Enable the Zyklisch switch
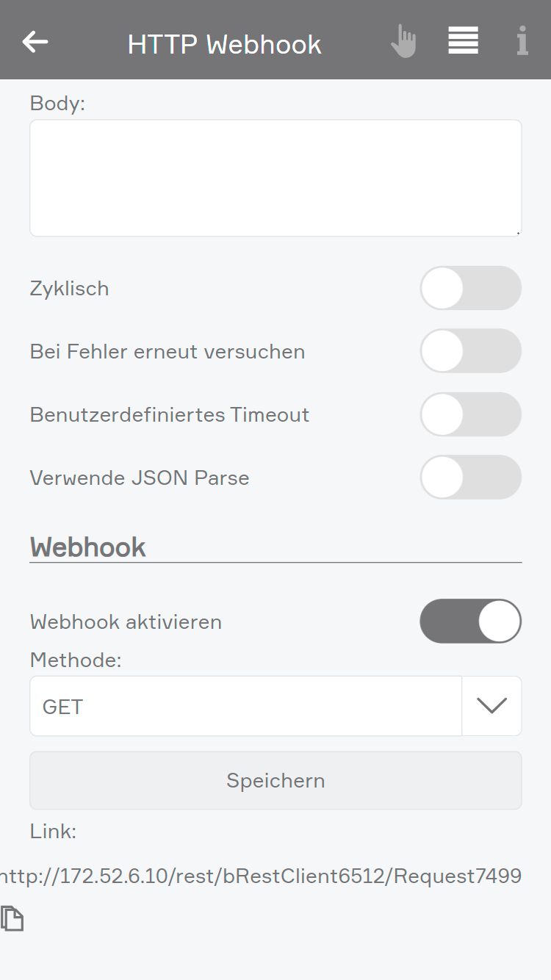This screenshot has width=551, height=980. pyautogui.click(x=470, y=288)
